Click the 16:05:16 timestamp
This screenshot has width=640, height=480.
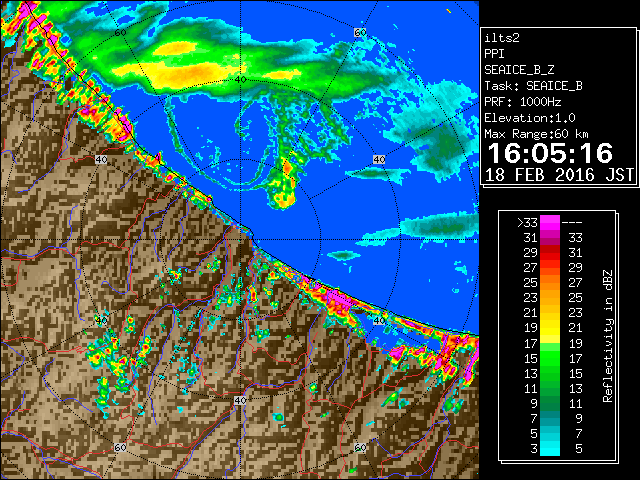click(550, 153)
